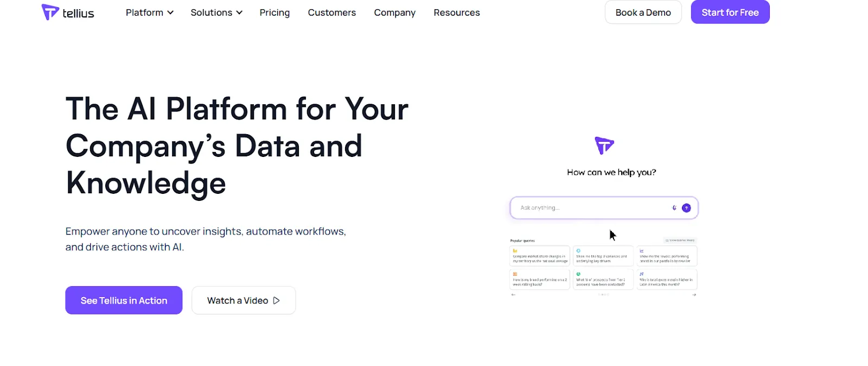The width and height of the screenshot is (868, 366).
Task: Click the microphone icon in the ask box
Action: pyautogui.click(x=674, y=208)
